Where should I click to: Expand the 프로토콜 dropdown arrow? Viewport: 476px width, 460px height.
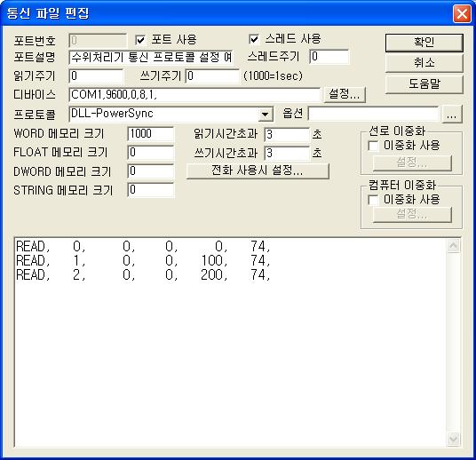click(x=265, y=115)
